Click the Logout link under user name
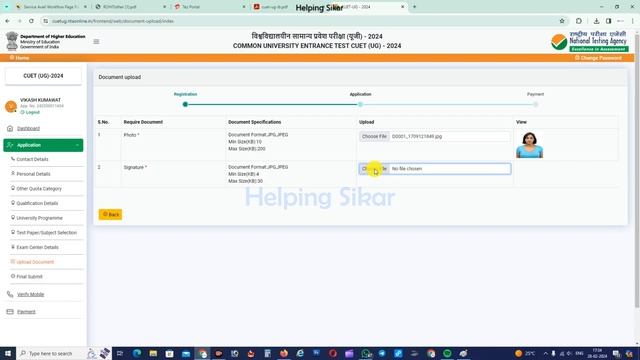 30,112
